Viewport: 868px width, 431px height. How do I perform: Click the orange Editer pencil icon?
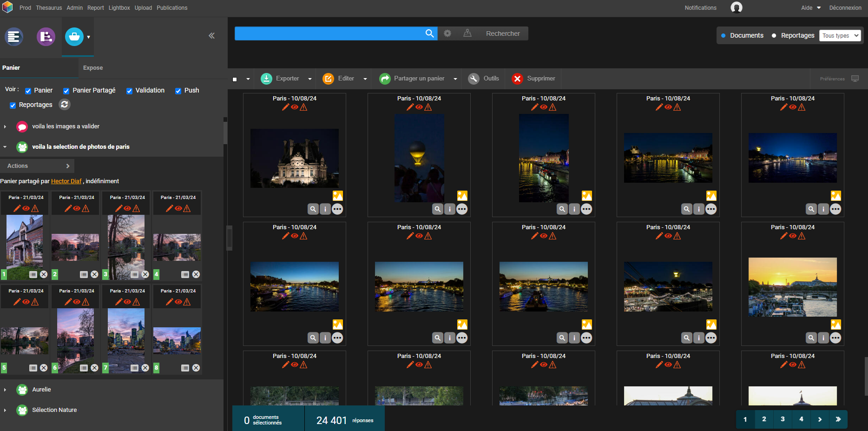[x=329, y=79]
